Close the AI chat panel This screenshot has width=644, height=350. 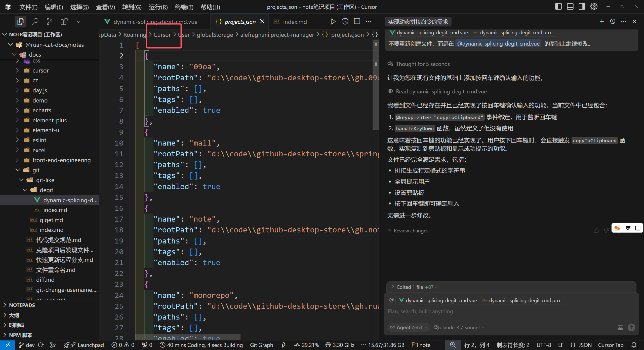pos(634,22)
